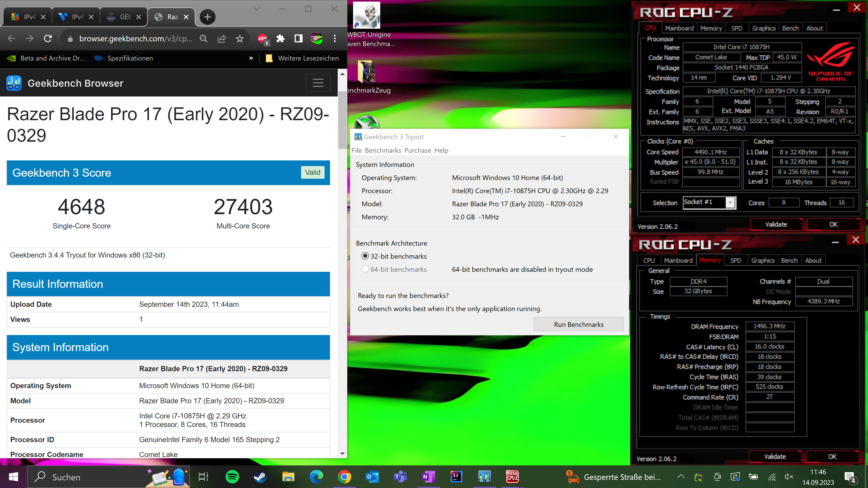This screenshot has width=868, height=488.
Task: Click the browser address bar URL
Action: (136, 39)
